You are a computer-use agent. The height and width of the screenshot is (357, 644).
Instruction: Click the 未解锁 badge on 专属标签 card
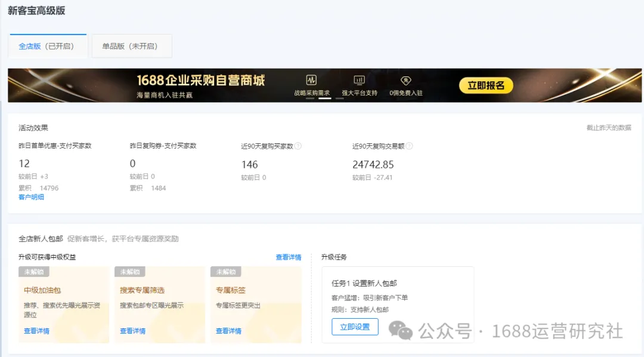225,272
